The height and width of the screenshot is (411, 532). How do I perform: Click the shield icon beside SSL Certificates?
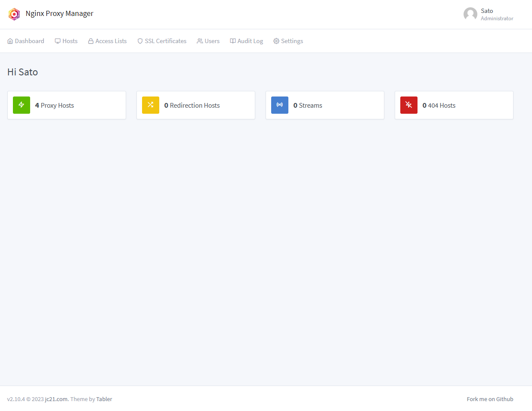(140, 41)
